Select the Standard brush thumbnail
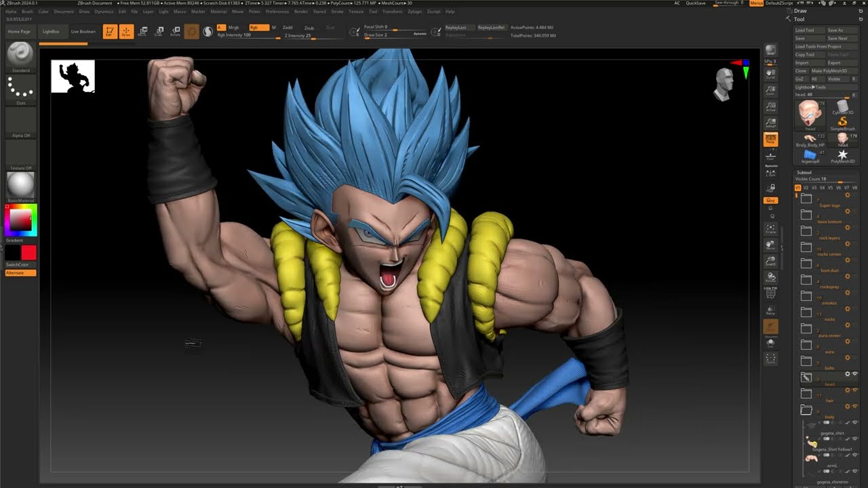 [x=20, y=56]
